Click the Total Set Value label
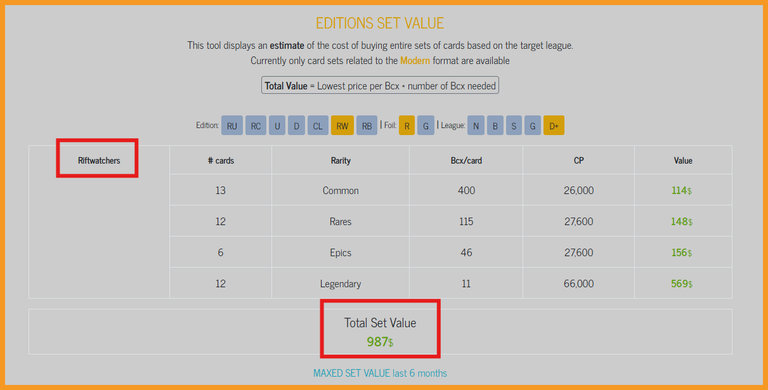The image size is (768, 390). click(380, 323)
